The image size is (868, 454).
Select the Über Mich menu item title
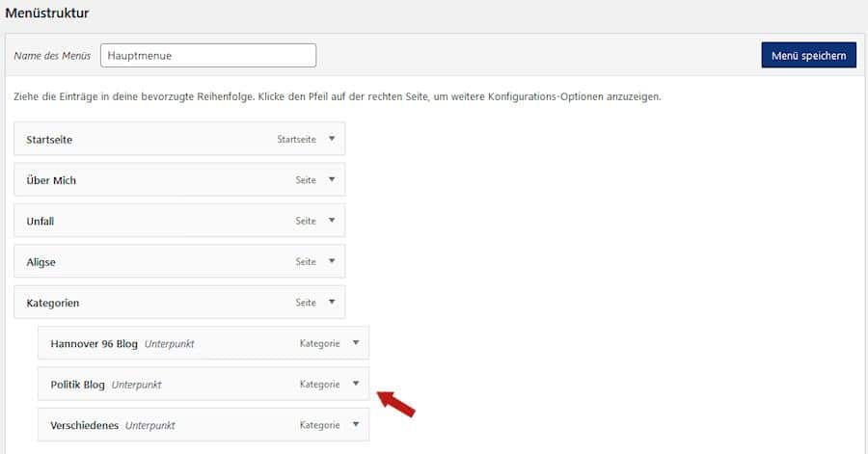pyautogui.click(x=51, y=180)
